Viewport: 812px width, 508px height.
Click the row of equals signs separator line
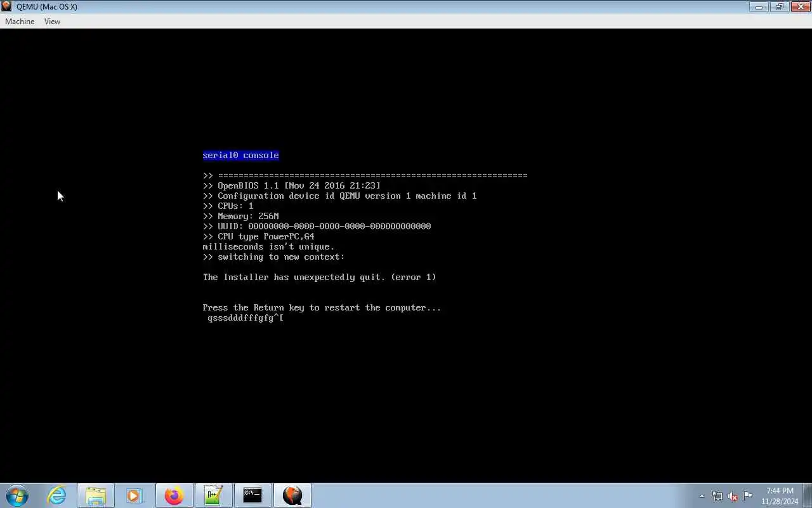[365, 175]
